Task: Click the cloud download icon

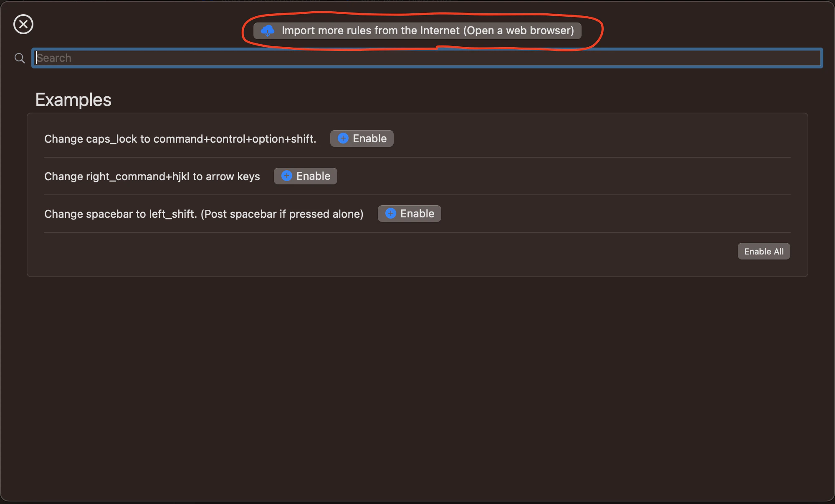Action: click(268, 30)
